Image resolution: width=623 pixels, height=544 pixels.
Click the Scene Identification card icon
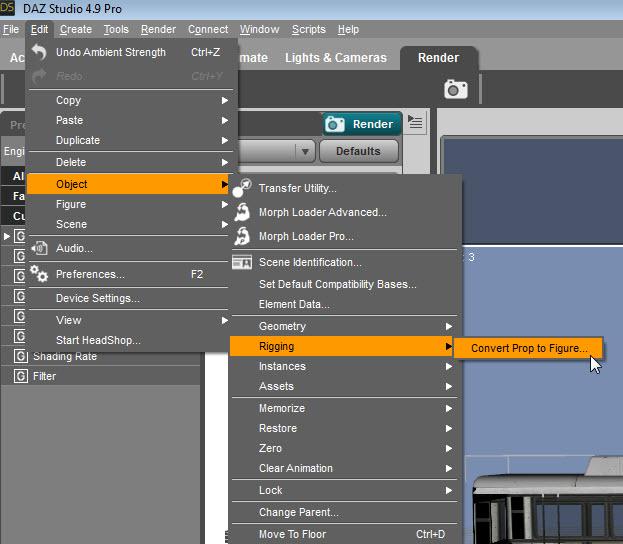[x=242, y=262]
